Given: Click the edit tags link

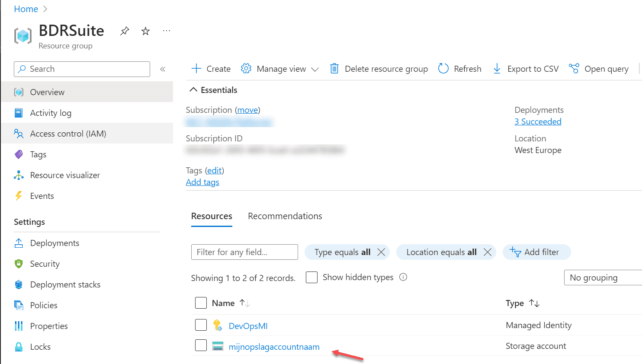Looking at the screenshot, I should 215,170.
